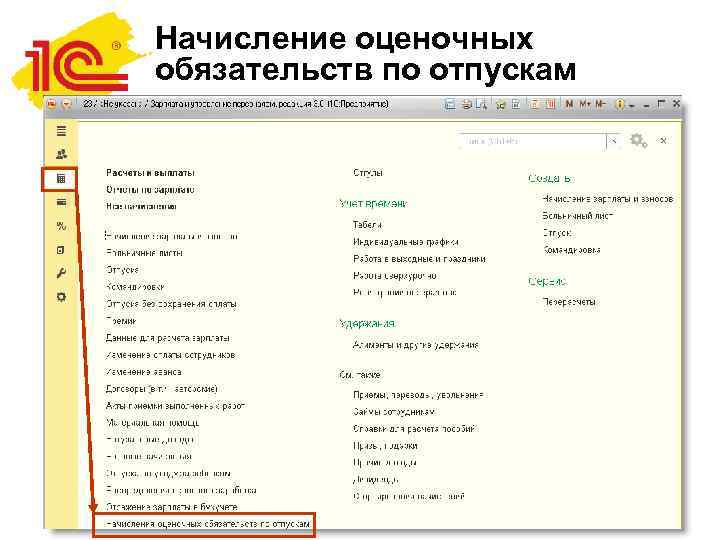This screenshot has height=540, width=720.
Task: Open 'Отпуска' in the left column
Action: click(122, 270)
